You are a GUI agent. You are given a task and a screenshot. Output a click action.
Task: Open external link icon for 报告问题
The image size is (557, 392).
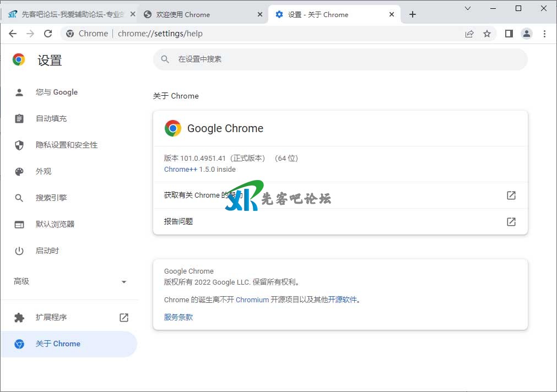pos(511,221)
